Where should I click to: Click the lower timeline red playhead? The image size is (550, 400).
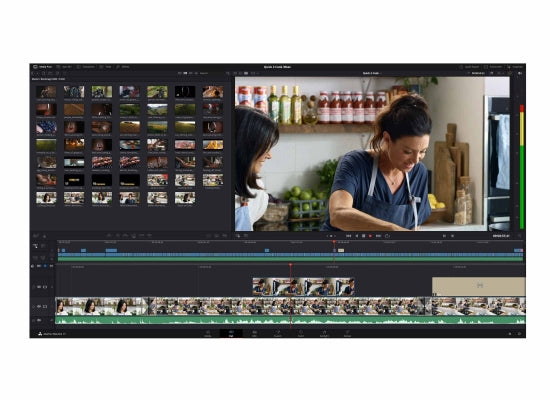click(290, 265)
